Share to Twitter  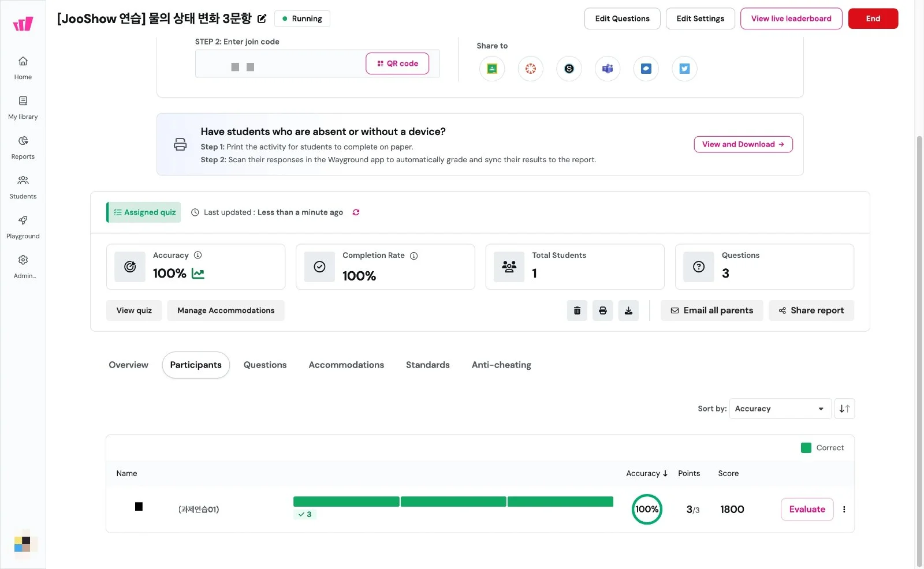(x=684, y=69)
